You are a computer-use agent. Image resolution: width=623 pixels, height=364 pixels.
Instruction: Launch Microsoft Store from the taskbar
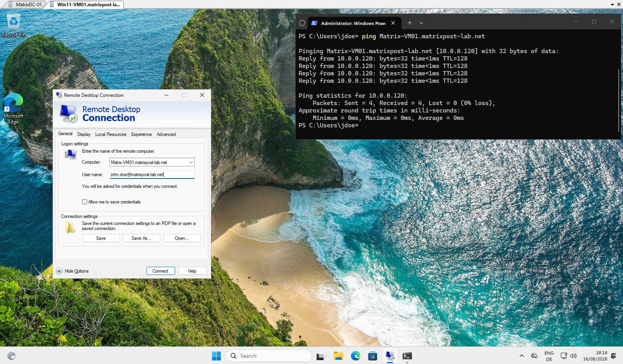pyautogui.click(x=372, y=356)
